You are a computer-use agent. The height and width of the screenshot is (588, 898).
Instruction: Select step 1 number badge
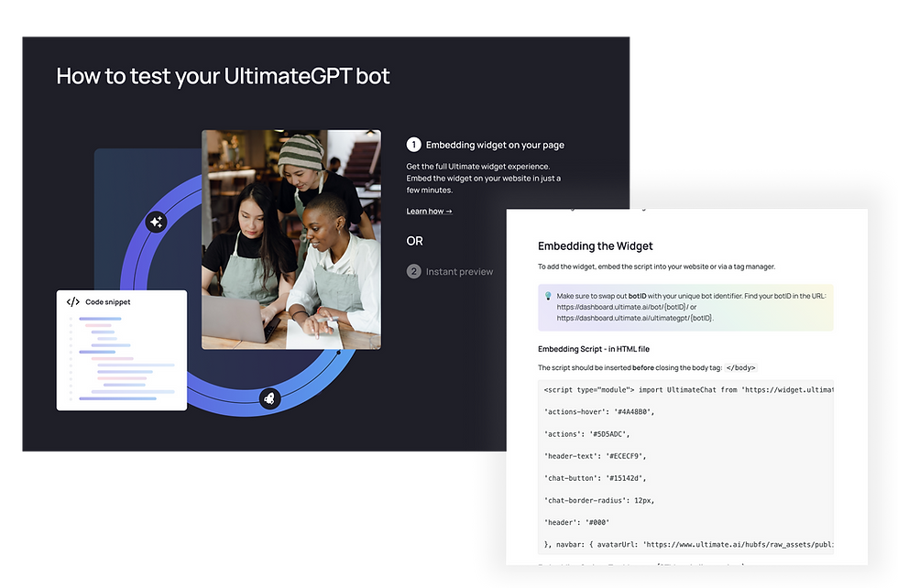(x=413, y=145)
